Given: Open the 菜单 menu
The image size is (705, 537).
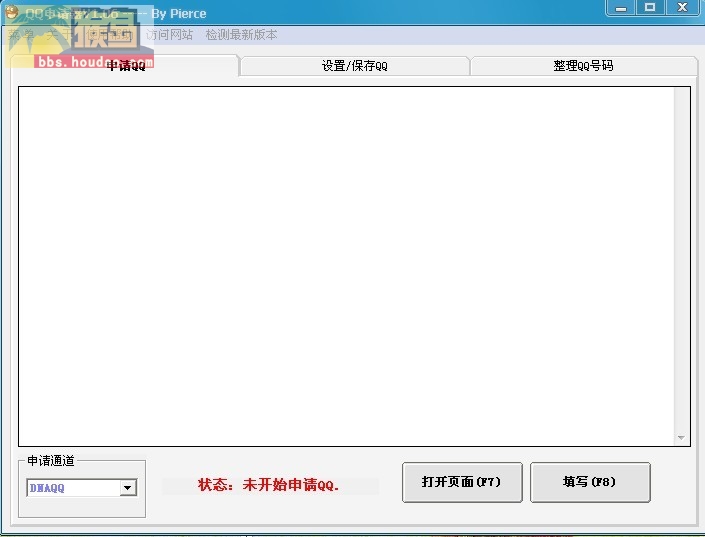Looking at the screenshot, I should 21,35.
